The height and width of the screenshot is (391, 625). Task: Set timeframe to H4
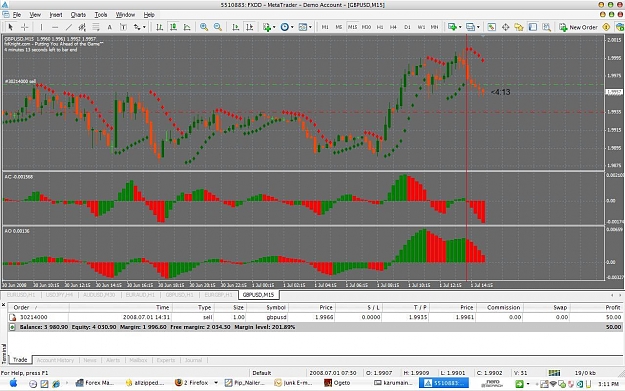click(393, 27)
